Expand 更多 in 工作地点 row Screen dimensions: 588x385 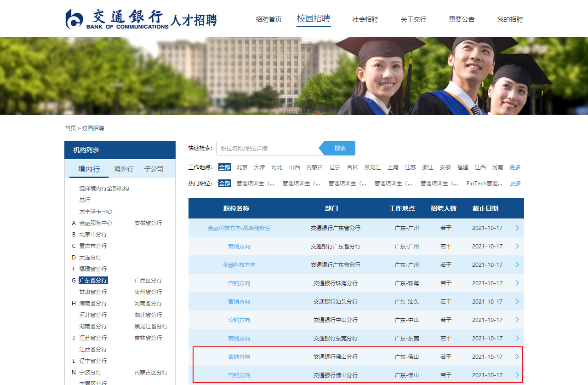(x=515, y=167)
